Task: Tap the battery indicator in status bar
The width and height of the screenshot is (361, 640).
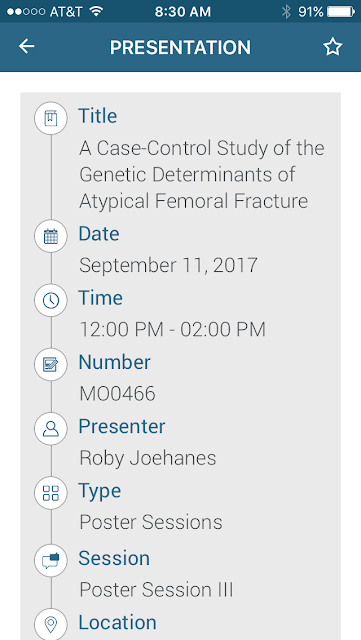Action: pyautogui.click(x=341, y=12)
